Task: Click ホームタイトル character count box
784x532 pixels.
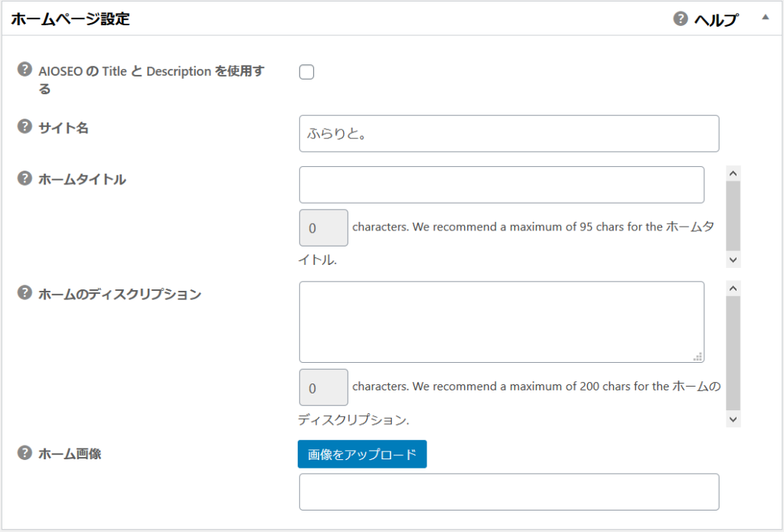Action: coord(323,228)
